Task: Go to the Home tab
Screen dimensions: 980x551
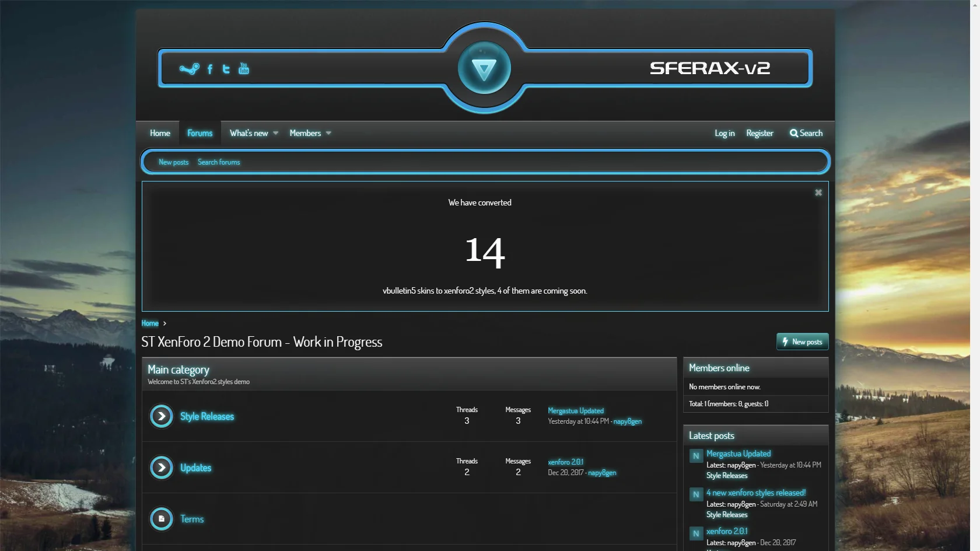Action: (x=159, y=133)
